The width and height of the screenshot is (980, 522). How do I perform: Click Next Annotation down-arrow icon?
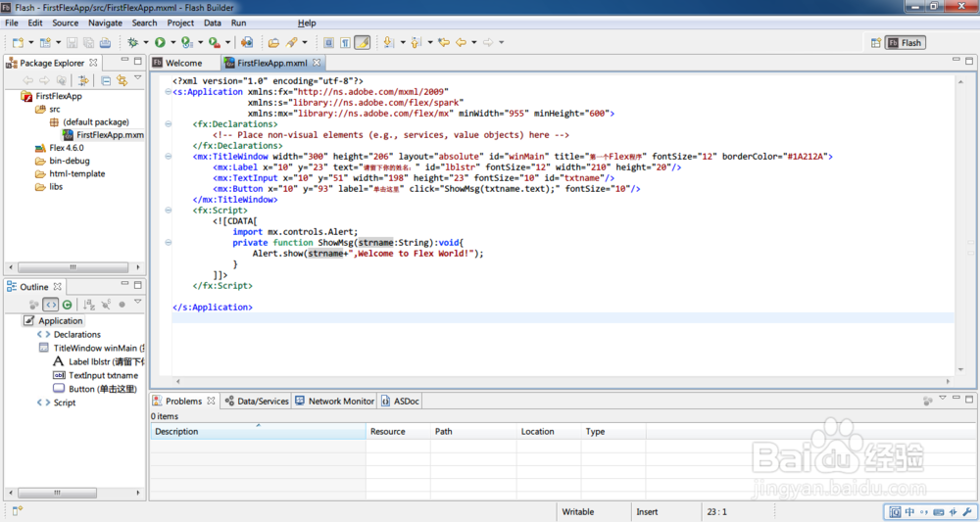pyautogui.click(x=389, y=42)
